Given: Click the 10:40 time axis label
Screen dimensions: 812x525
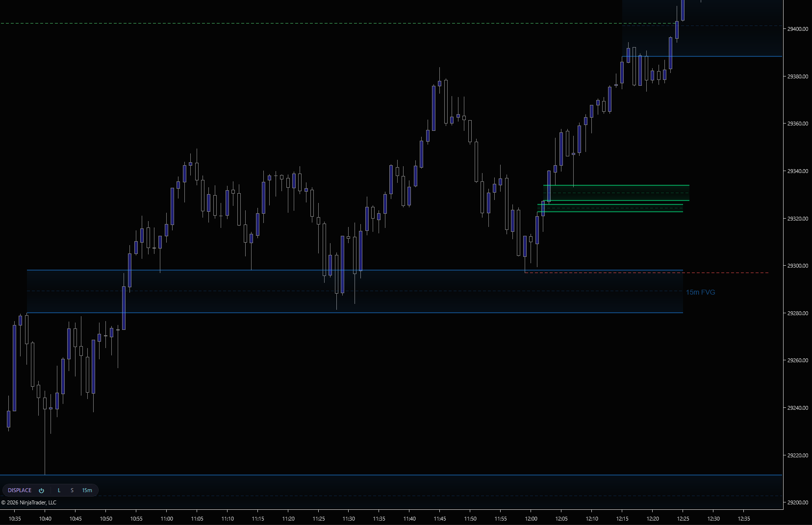Looking at the screenshot, I should 45,519.
